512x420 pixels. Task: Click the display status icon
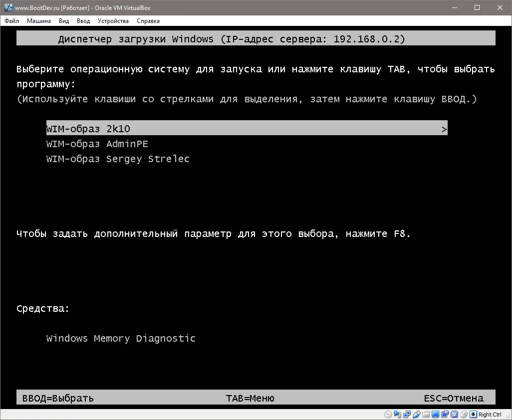point(435,415)
